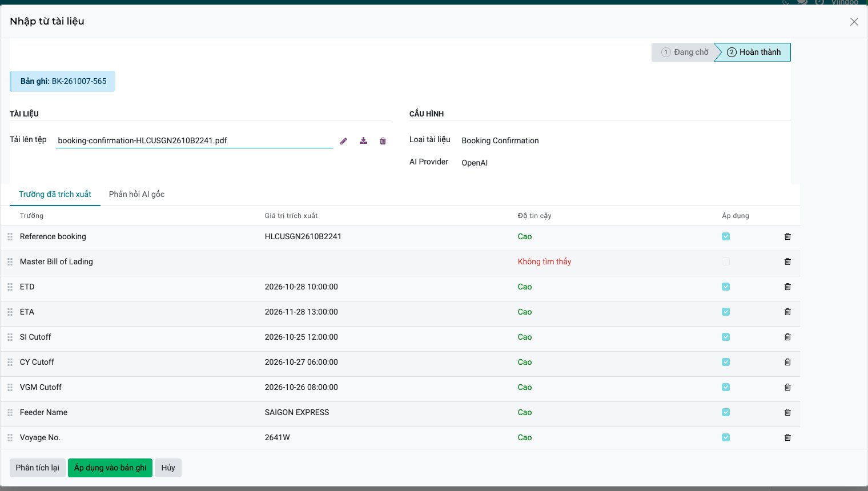This screenshot has height=491, width=868.
Task: Select the Trường đã trích xuất tab
Action: point(55,194)
